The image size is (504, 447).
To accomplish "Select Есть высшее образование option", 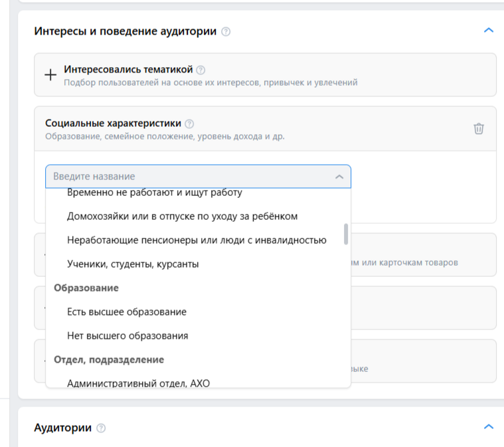I will click(127, 312).
